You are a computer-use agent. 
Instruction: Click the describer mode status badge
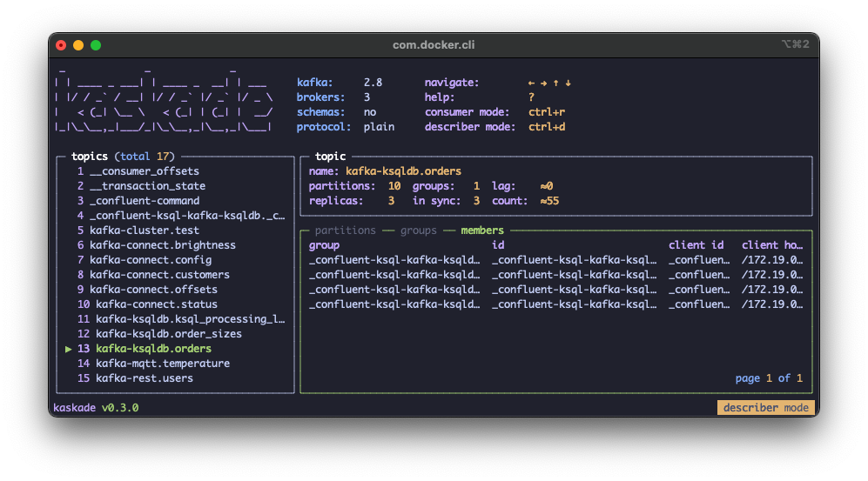pos(765,407)
